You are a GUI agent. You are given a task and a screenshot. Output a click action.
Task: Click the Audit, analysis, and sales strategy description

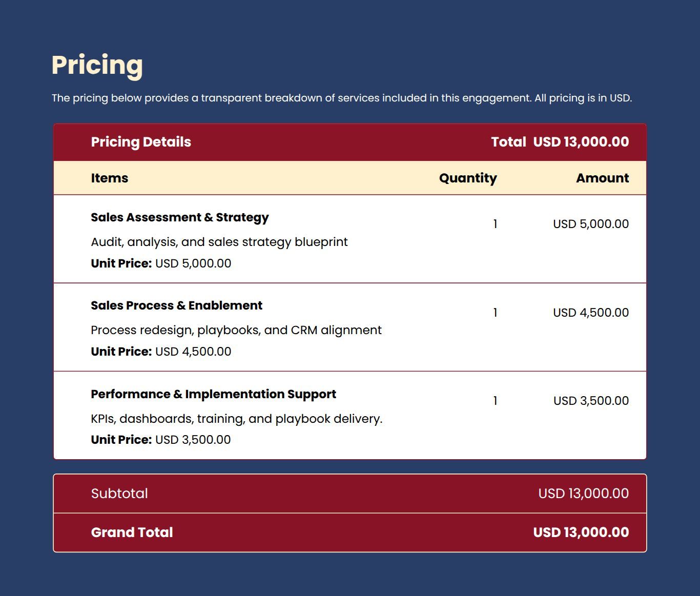click(x=219, y=242)
